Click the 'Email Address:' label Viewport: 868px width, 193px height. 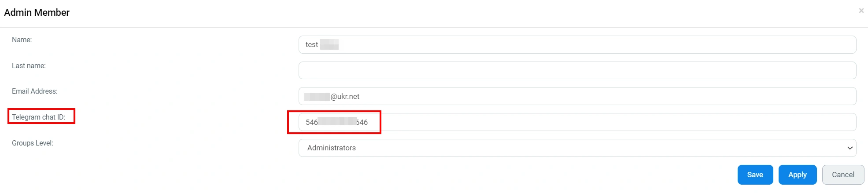click(34, 91)
